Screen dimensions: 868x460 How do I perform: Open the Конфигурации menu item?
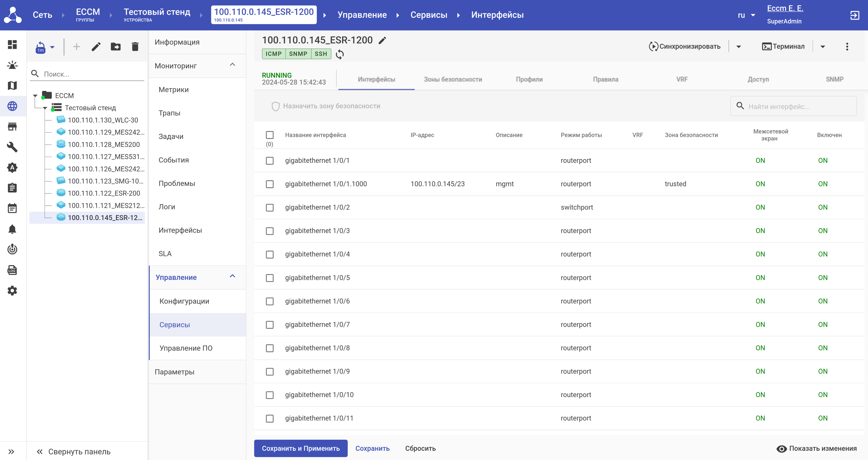184,301
